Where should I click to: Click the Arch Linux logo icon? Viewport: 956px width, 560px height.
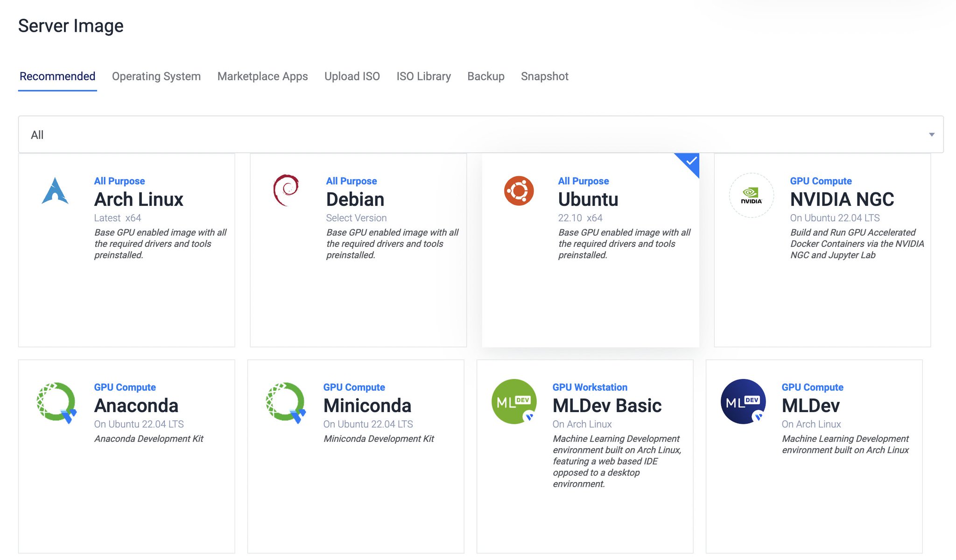click(55, 191)
